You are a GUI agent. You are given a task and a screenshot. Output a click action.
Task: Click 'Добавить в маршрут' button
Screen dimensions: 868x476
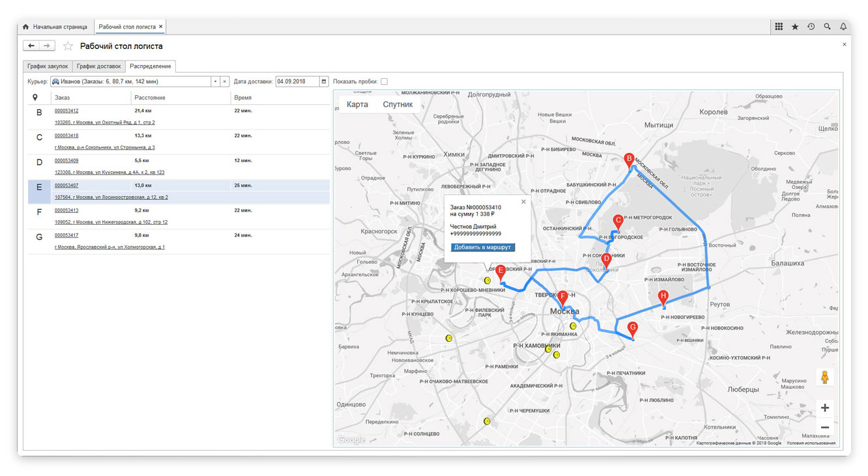point(482,247)
